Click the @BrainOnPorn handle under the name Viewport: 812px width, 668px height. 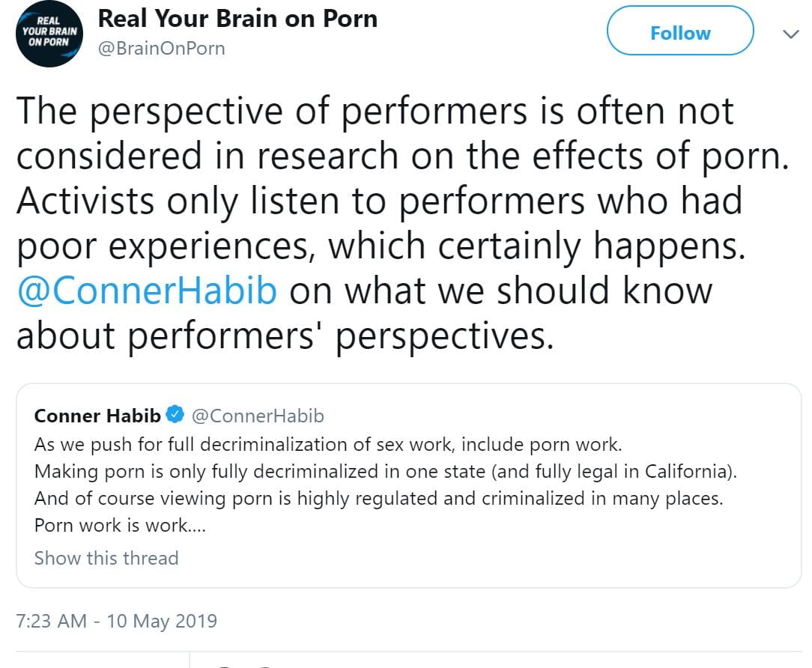(x=161, y=49)
